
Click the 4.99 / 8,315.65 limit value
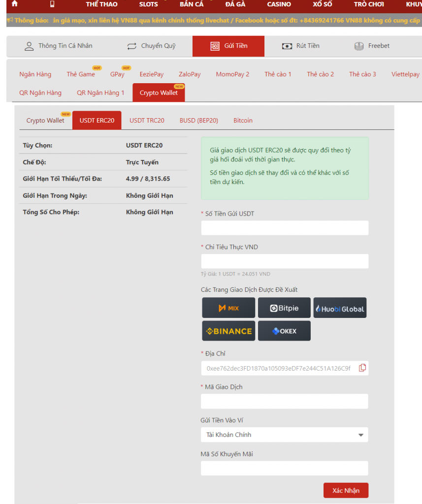point(148,179)
